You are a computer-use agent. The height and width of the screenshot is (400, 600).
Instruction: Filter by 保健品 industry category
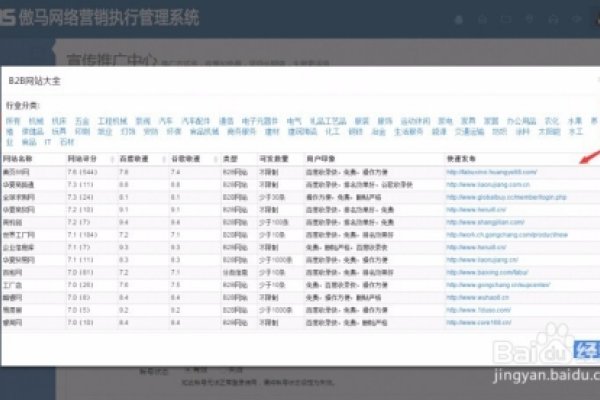[x=33, y=132]
